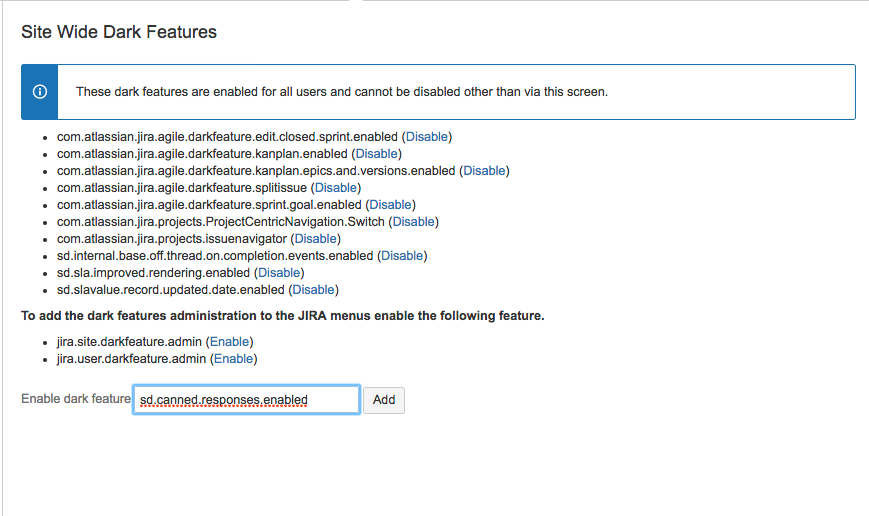
Task: Click the Enable dark feature label
Action: 76,399
